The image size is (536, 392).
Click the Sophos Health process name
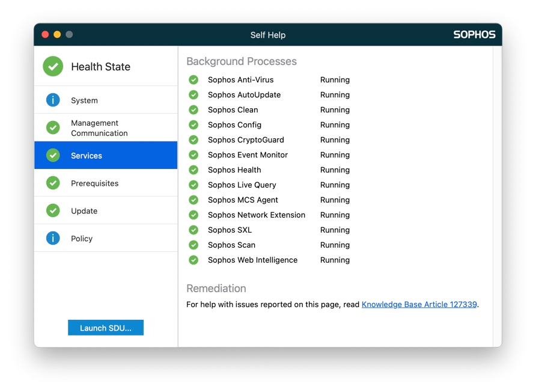234,170
